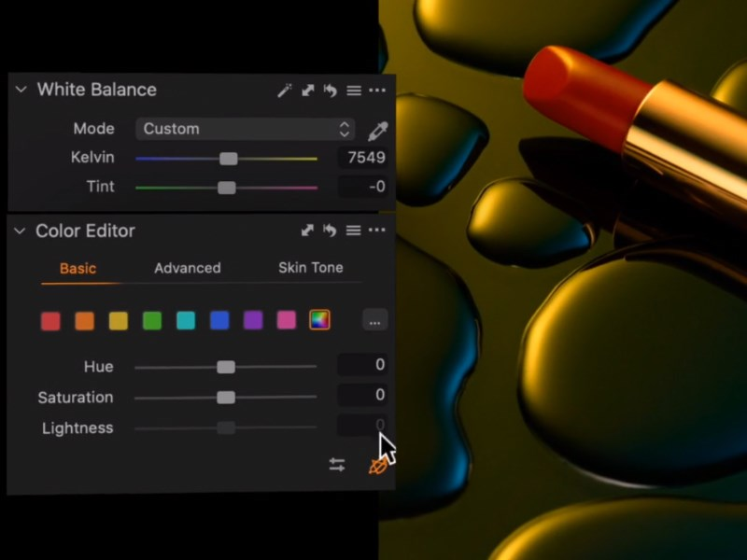
Task: Collapse the White Balance panel
Action: (x=21, y=89)
